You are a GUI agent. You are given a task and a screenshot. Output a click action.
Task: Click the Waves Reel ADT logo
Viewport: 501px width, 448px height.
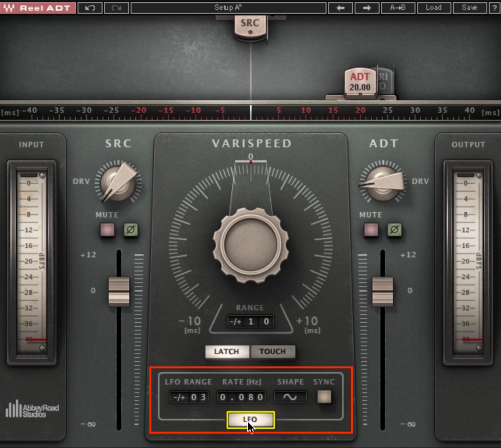(38, 8)
